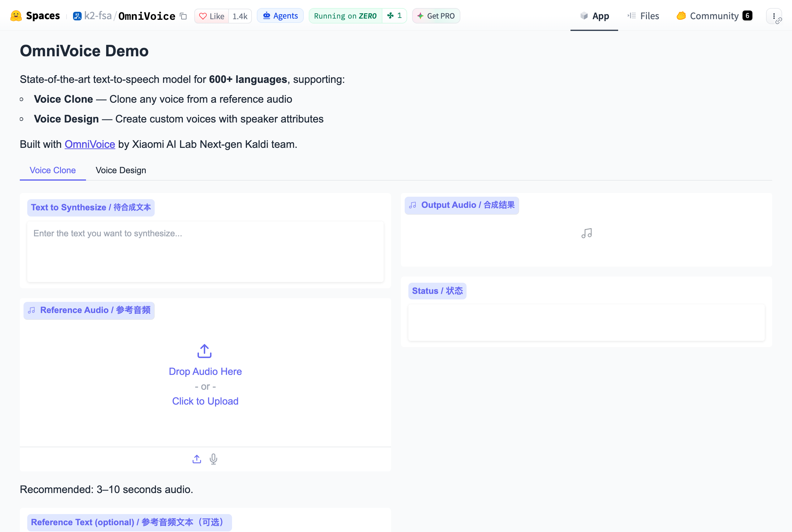Click the Status output text box
Image resolution: width=792 pixels, height=532 pixels.
click(586, 322)
